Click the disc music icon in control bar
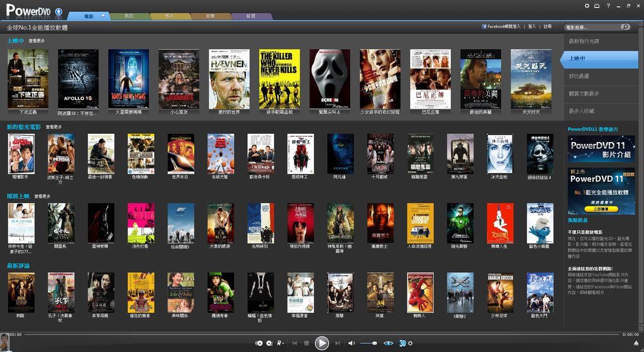 pyautogui.click(x=269, y=343)
